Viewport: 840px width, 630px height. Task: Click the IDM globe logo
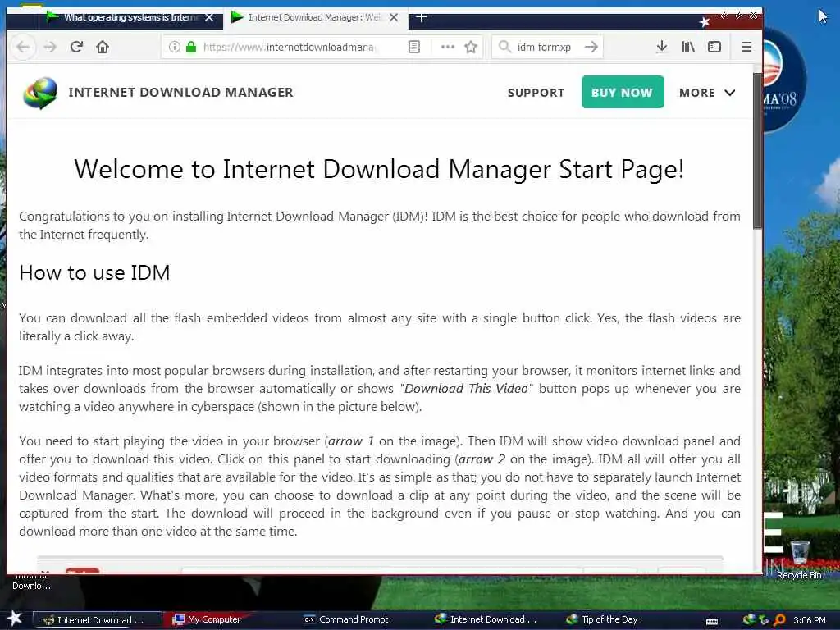pos(40,93)
